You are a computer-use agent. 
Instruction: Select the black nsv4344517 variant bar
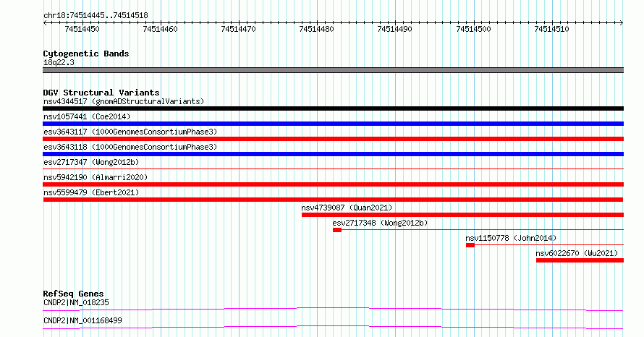[333, 108]
